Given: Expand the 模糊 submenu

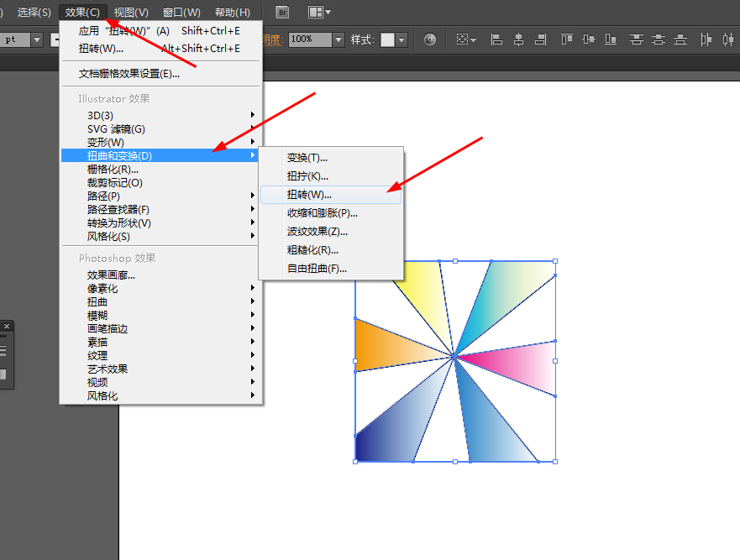Looking at the screenshot, I should tap(160, 315).
